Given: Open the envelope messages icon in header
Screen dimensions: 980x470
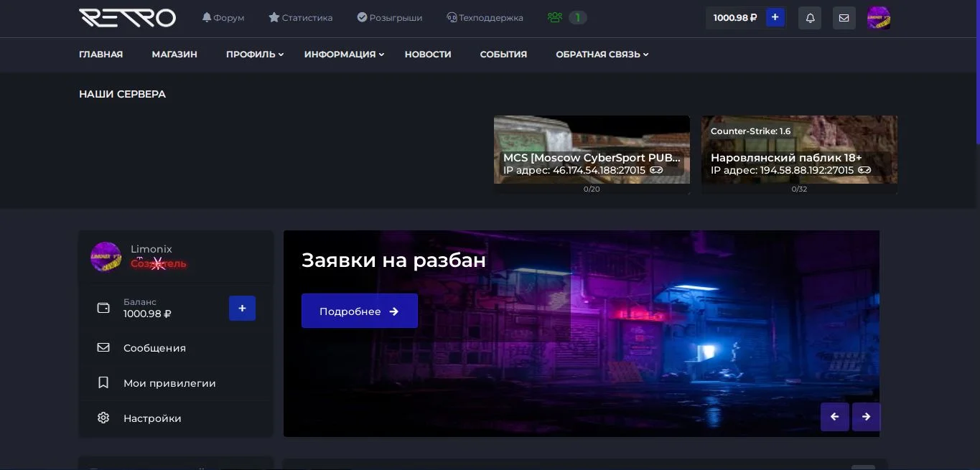Looking at the screenshot, I should pyautogui.click(x=844, y=18).
